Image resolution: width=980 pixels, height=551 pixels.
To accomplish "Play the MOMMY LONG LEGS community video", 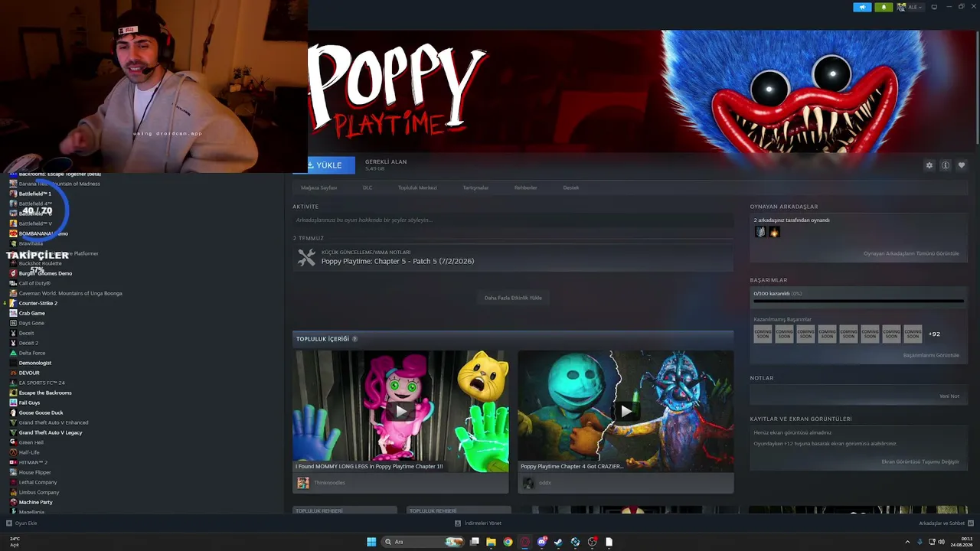I will pos(400,411).
